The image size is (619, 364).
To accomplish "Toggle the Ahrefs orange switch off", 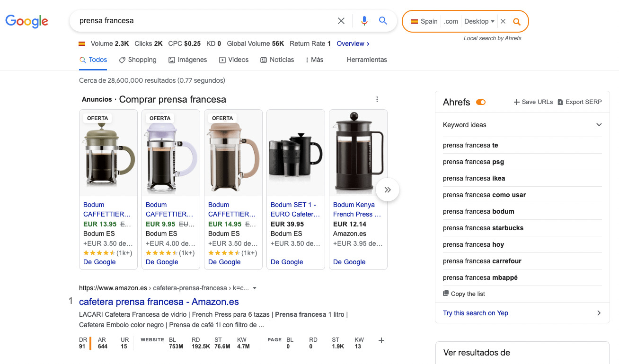I will pos(481,102).
